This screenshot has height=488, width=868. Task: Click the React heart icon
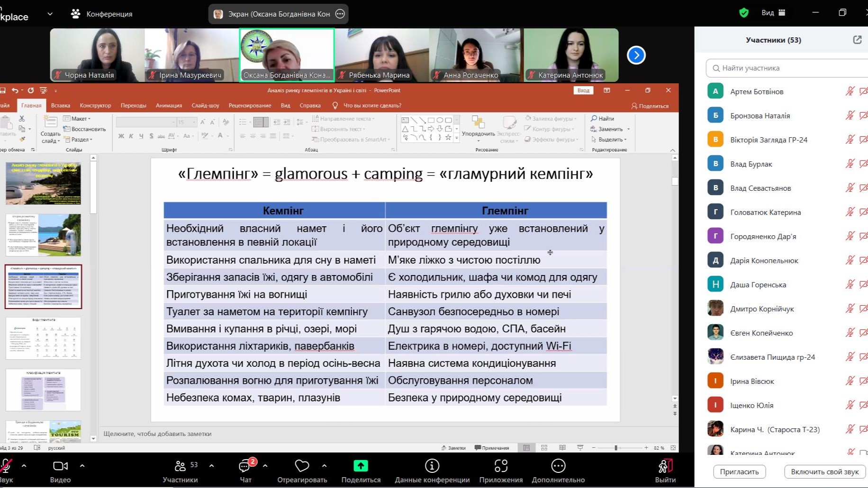[302, 466]
